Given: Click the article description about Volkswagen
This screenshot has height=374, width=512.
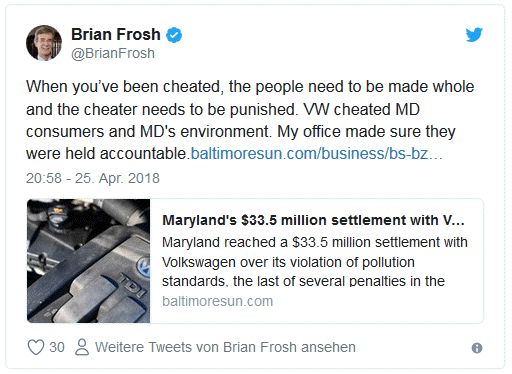Looking at the screenshot, I should (315, 262).
